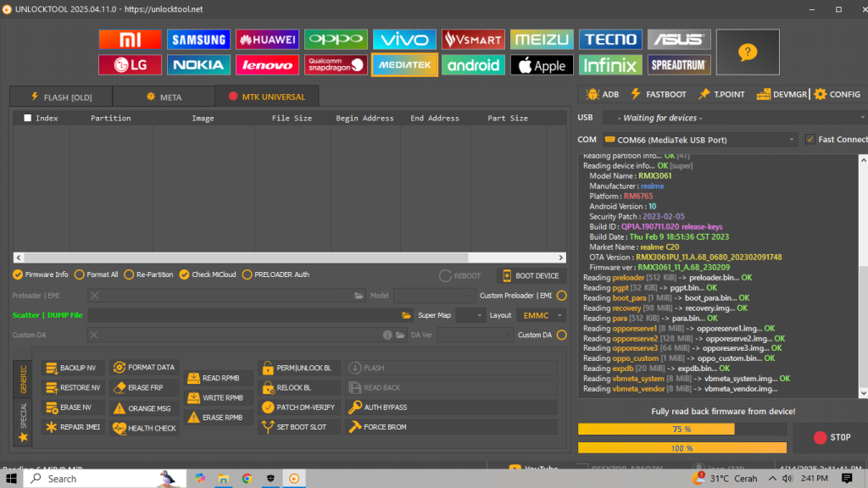
Task: Click the partition table horizontal scrollbar
Action: [x=290, y=258]
